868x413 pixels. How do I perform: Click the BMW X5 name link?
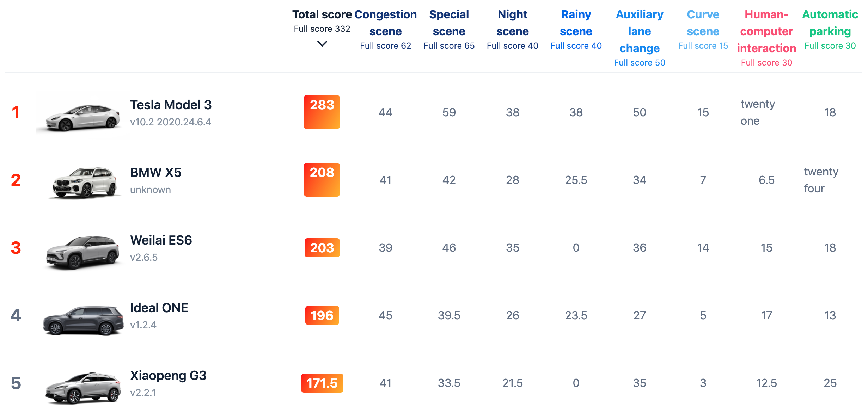[155, 172]
